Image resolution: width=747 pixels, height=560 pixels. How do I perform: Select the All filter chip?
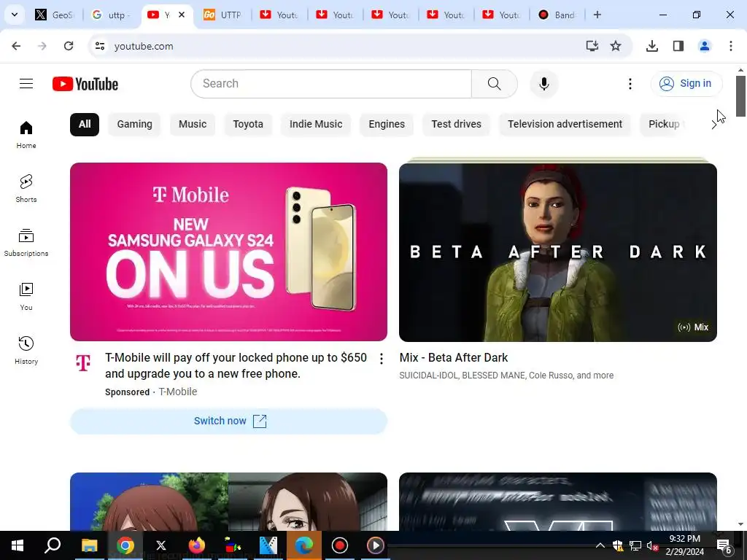(x=85, y=124)
